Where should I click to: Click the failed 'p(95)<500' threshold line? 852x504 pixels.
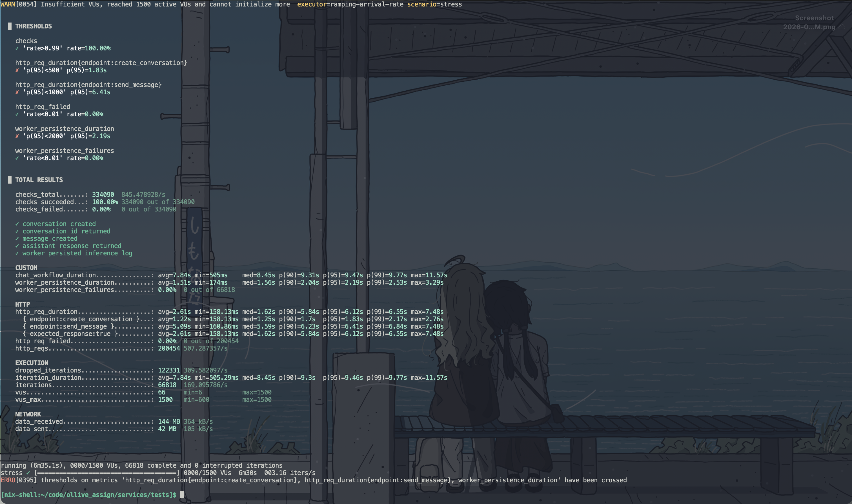61,70
